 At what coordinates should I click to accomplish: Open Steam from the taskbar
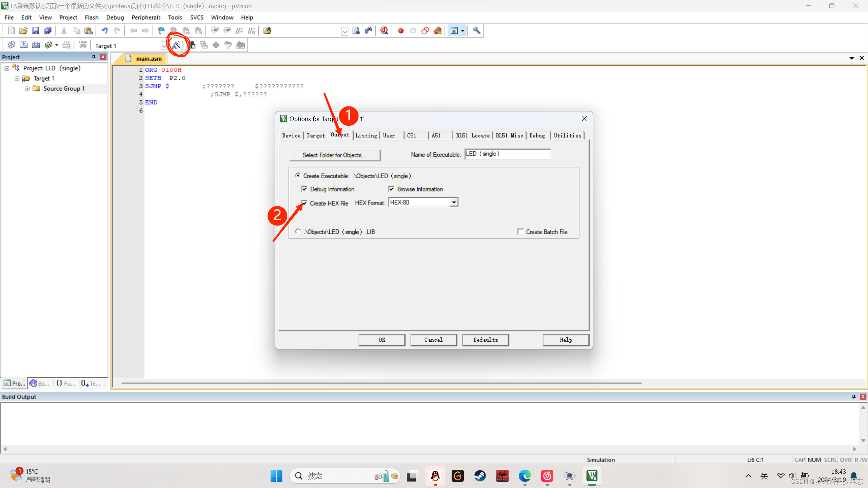tap(480, 476)
